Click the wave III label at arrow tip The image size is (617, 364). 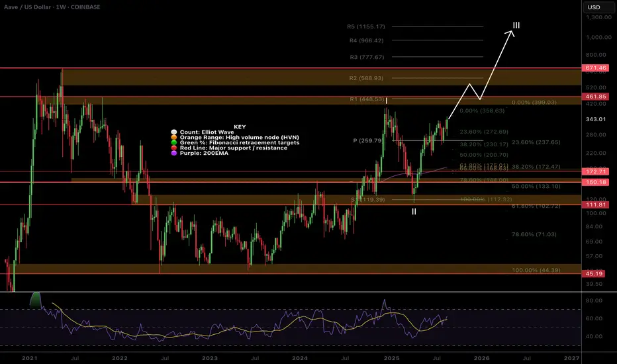point(516,25)
